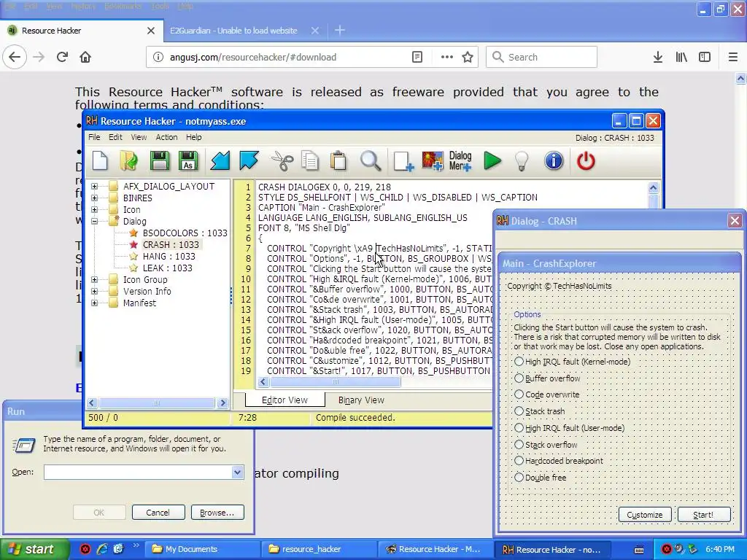The width and height of the screenshot is (747, 560).
Task: Click the scissors Cut icon
Action: click(282, 160)
